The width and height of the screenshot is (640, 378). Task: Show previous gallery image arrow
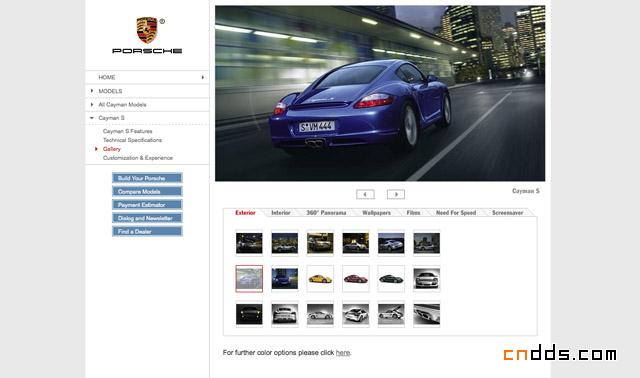(x=365, y=194)
